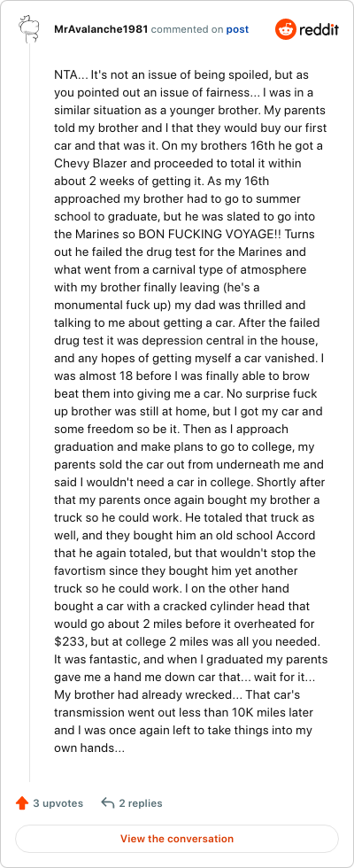Open the blue "post" link
Image resolution: width=354 pixels, height=868 pixels.
[x=237, y=29]
